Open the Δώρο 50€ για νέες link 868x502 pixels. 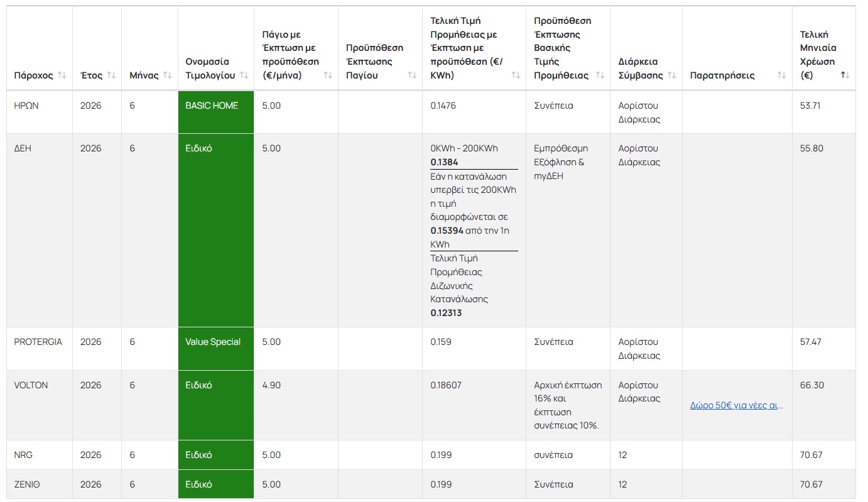point(736,405)
